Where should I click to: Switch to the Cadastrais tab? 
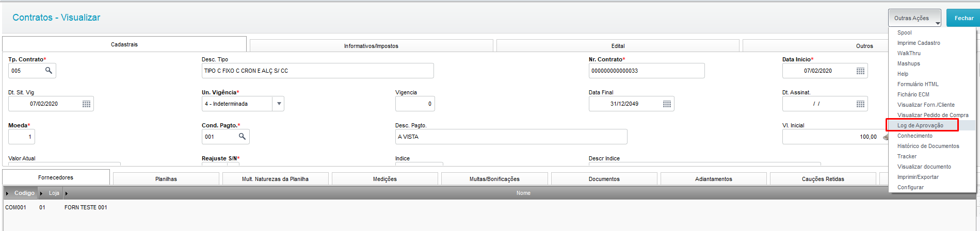pos(124,44)
